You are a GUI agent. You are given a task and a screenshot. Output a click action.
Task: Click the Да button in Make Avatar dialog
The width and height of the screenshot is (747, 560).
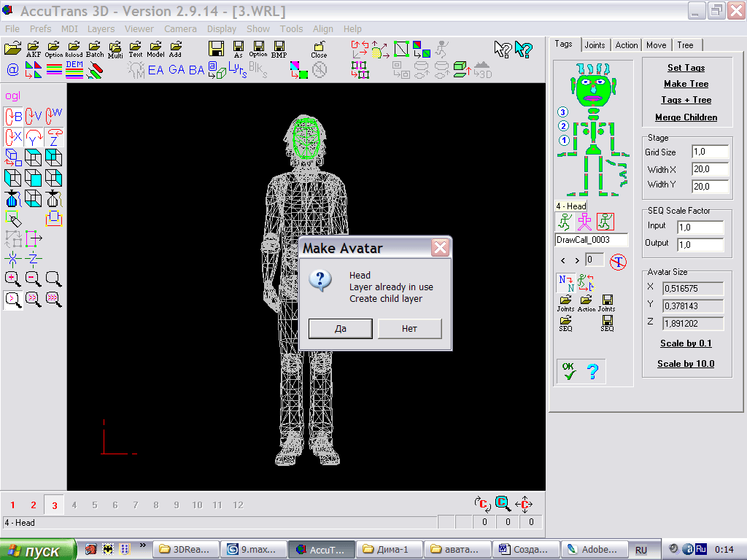(340, 329)
